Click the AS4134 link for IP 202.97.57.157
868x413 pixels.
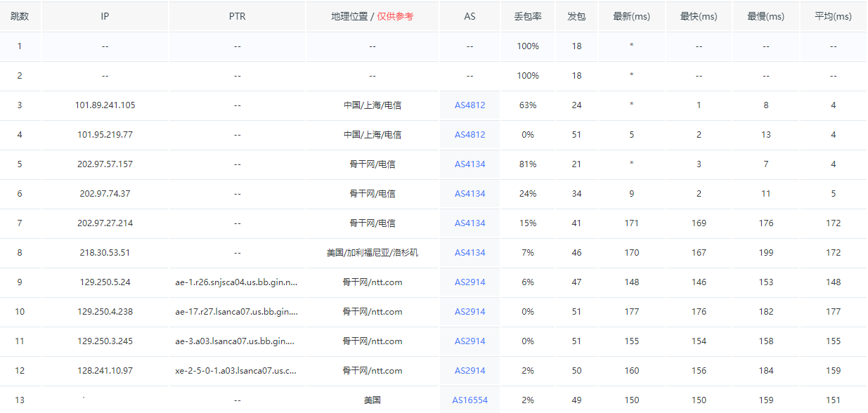469,164
